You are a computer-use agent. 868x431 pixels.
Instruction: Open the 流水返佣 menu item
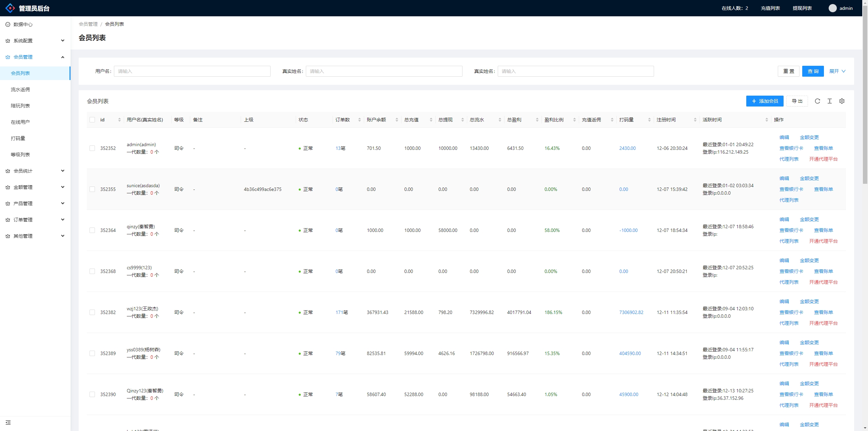(20, 90)
